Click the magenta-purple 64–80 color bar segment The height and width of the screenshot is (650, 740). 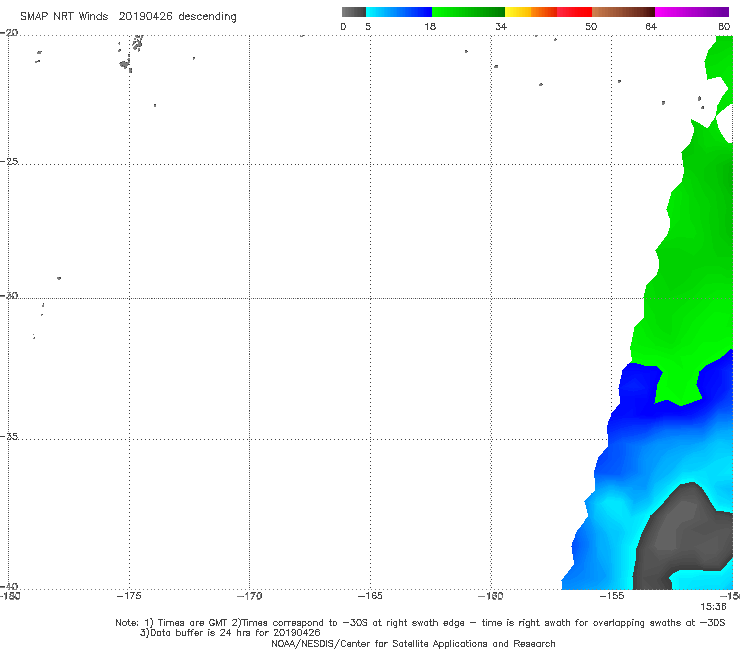692,12
